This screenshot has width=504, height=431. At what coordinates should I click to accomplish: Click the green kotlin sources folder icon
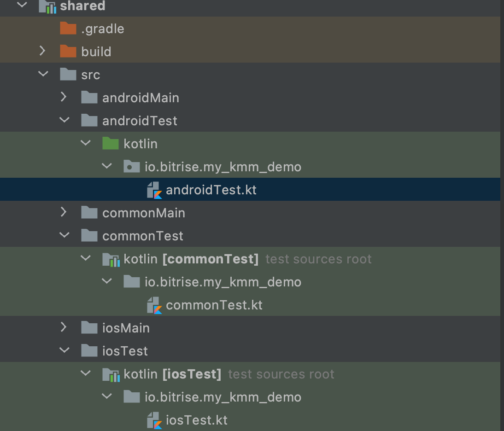pos(111,143)
